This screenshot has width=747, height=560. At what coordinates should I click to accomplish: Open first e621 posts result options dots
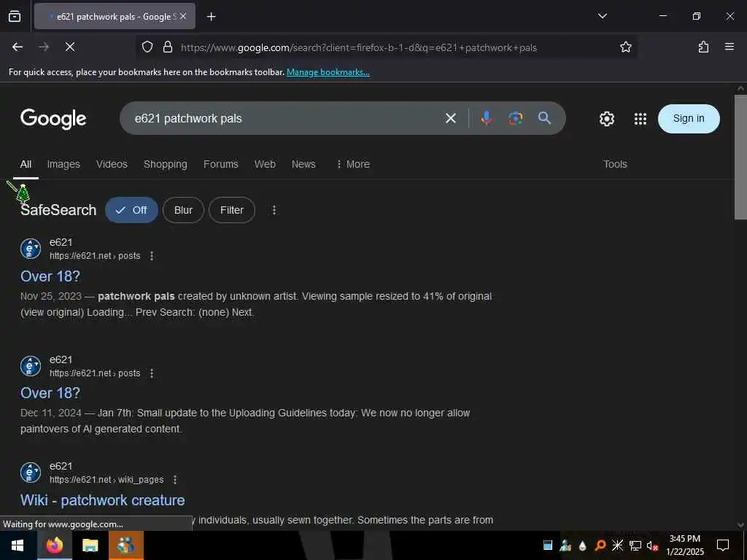[x=152, y=256]
